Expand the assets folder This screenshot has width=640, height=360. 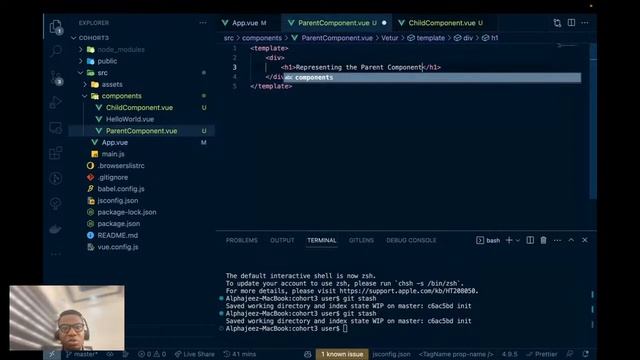click(x=85, y=84)
